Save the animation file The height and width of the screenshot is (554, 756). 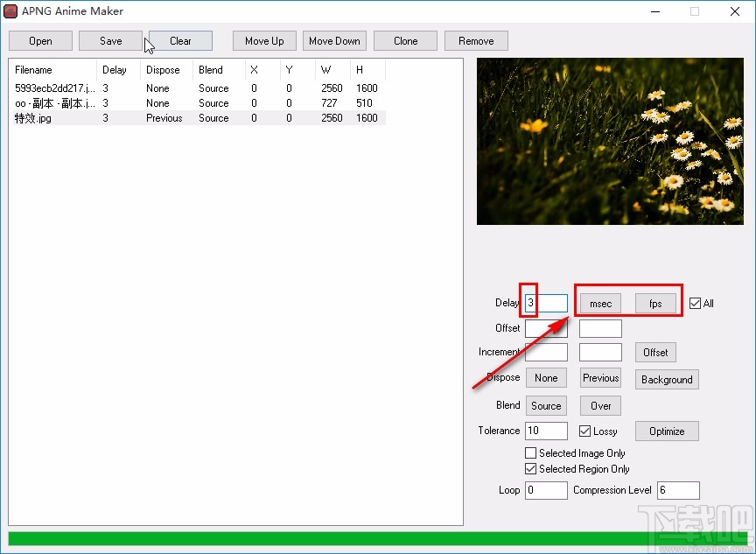click(110, 41)
